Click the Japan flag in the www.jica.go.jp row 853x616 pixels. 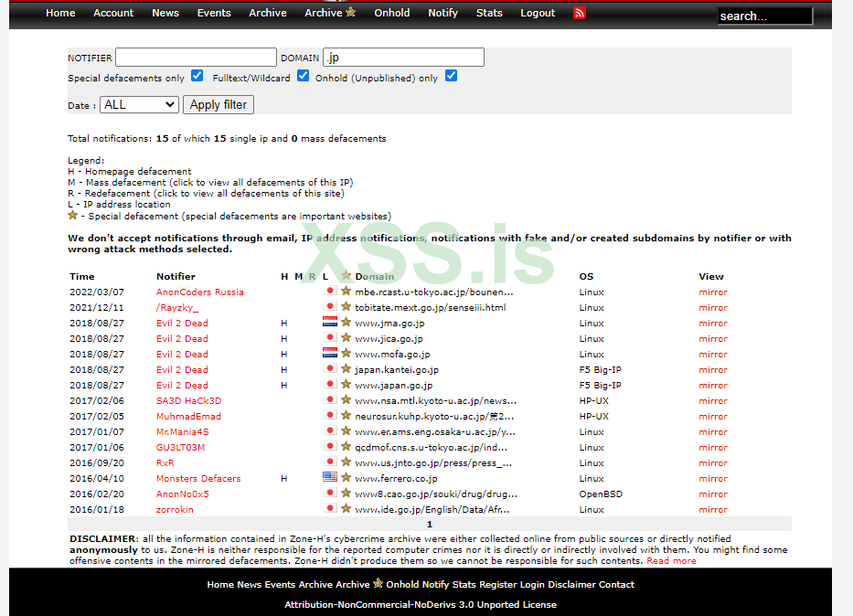tap(330, 337)
